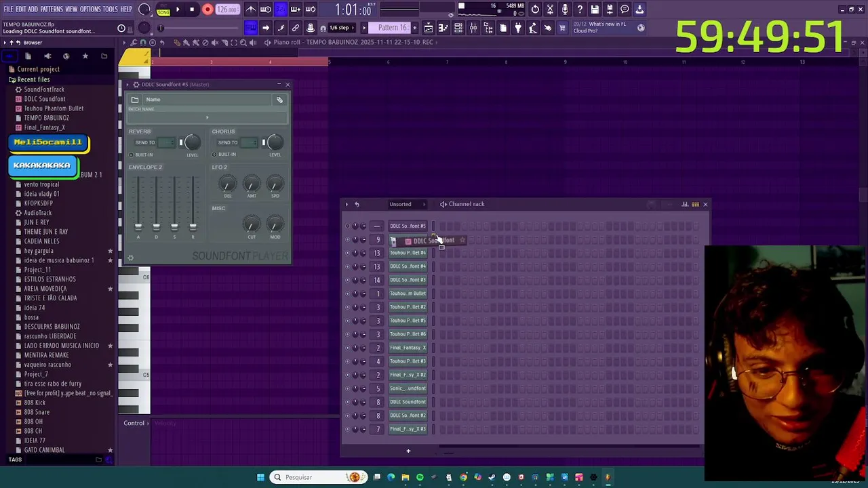The width and height of the screenshot is (868, 488).
Task: Mute the Sonic_..undfont channel
Action: pyautogui.click(x=348, y=389)
